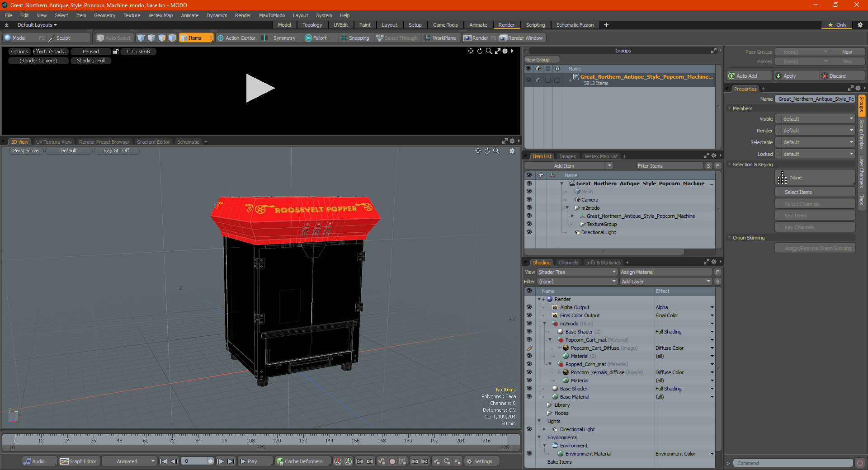Go to first frame of timeline
This screenshot has height=470, width=868.
pos(164,461)
